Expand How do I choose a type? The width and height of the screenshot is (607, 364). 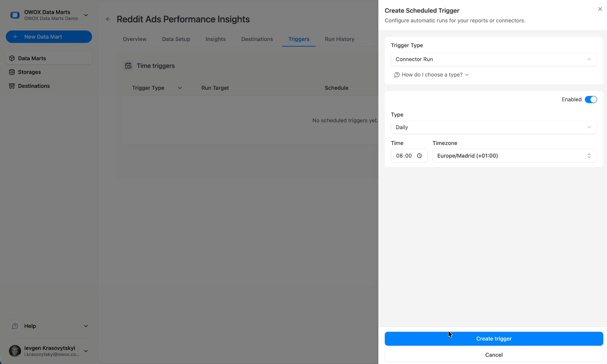(x=431, y=75)
